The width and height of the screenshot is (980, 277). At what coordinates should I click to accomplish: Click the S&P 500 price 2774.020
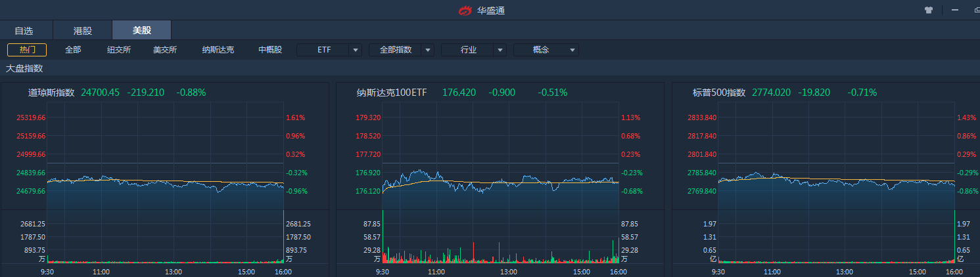771,93
